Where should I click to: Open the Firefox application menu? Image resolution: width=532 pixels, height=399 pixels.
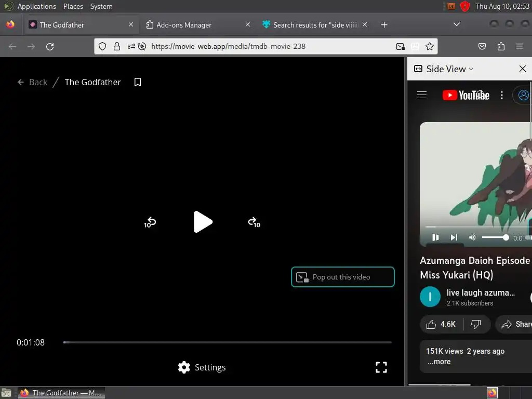[x=520, y=46]
